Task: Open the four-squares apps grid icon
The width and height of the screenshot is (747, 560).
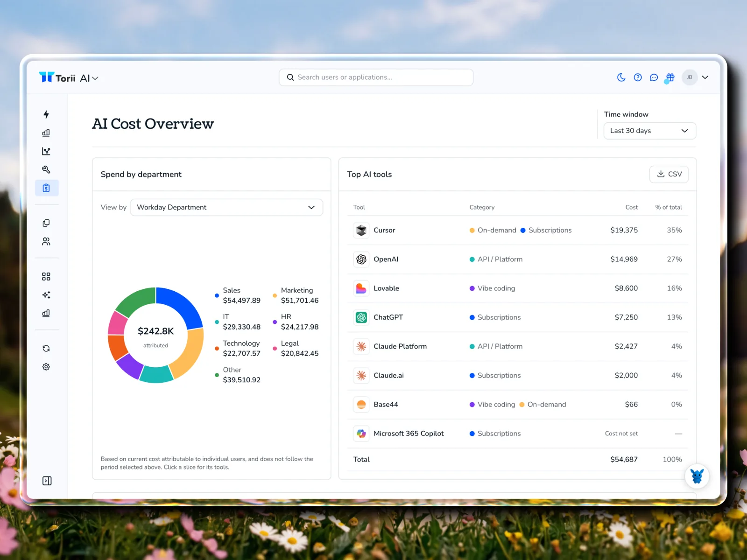Action: click(x=46, y=277)
